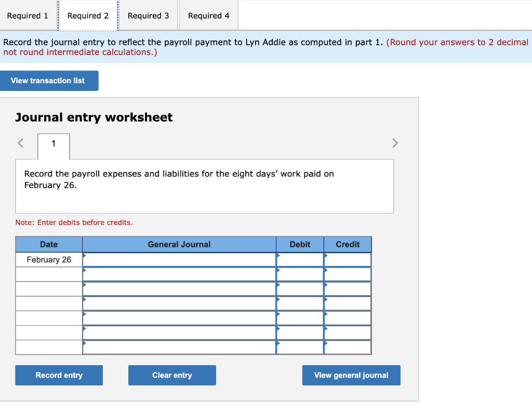The width and height of the screenshot is (532, 415).
Task: Click Debit field in fourth row
Action: pyautogui.click(x=300, y=303)
